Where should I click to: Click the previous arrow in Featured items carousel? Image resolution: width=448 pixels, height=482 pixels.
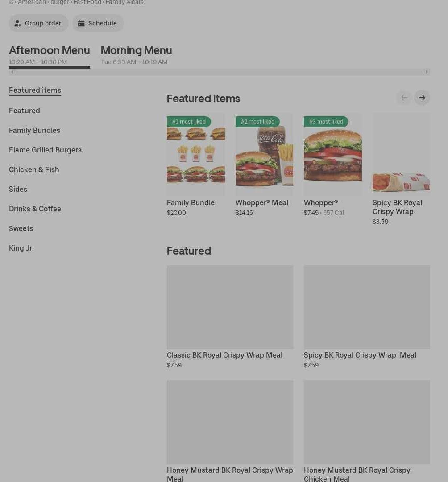404,98
